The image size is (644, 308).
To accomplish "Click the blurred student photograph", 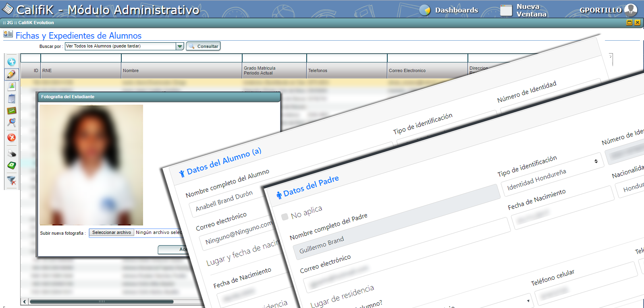I will tap(91, 165).
